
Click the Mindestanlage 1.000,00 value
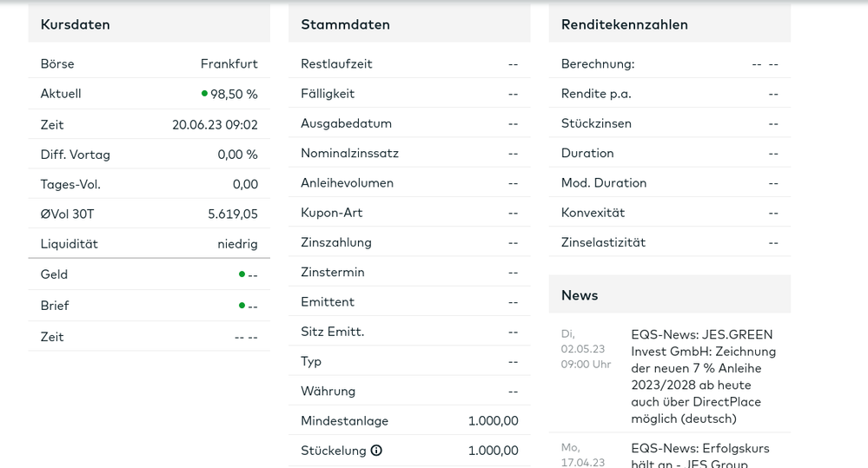tap(494, 421)
